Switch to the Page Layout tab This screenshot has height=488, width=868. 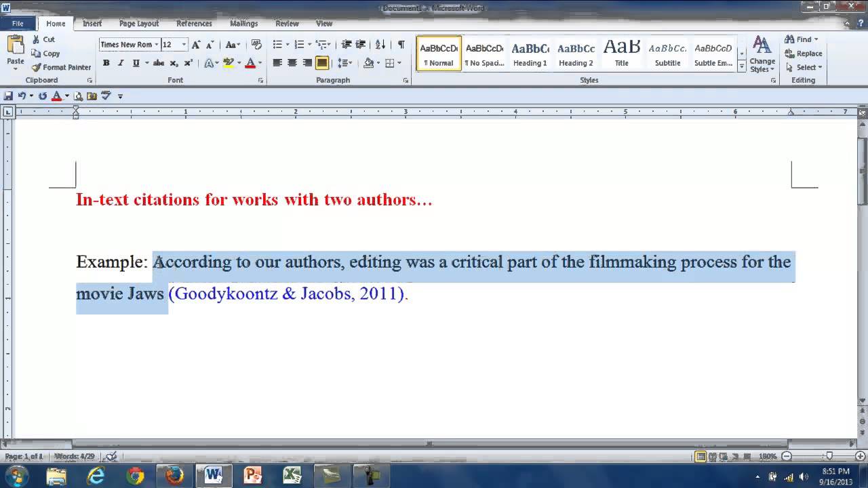pos(138,24)
